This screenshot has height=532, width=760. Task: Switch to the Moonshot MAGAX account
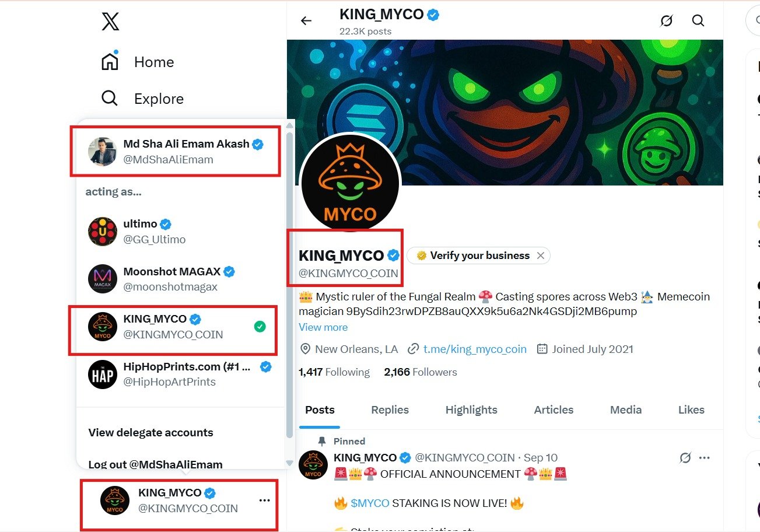tap(171, 279)
